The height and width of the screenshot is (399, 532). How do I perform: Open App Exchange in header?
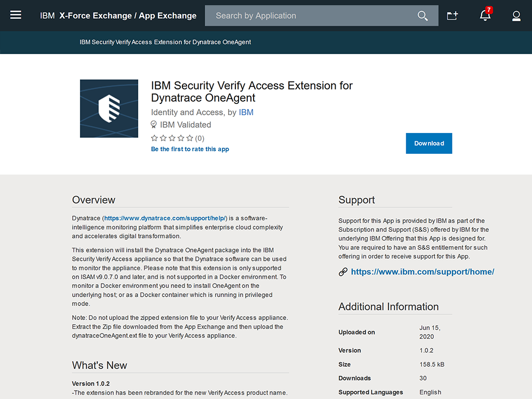tap(168, 16)
